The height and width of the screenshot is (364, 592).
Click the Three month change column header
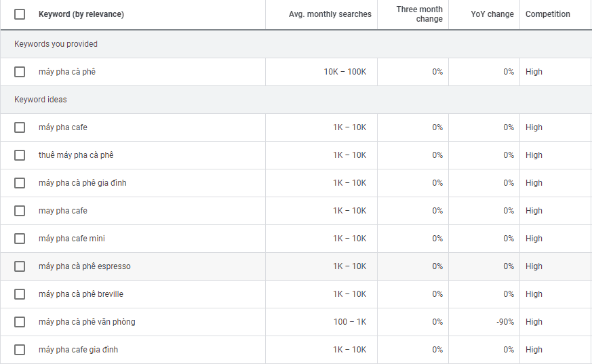(419, 14)
